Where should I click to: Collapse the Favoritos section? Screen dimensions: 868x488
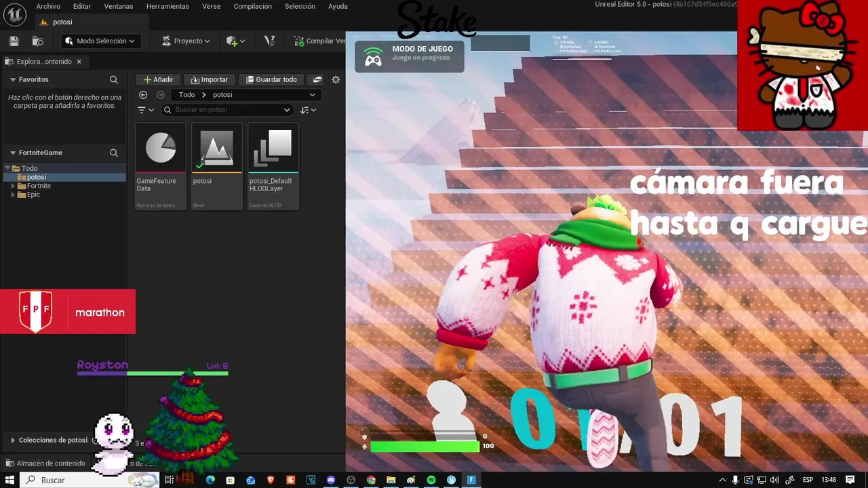pos(13,79)
